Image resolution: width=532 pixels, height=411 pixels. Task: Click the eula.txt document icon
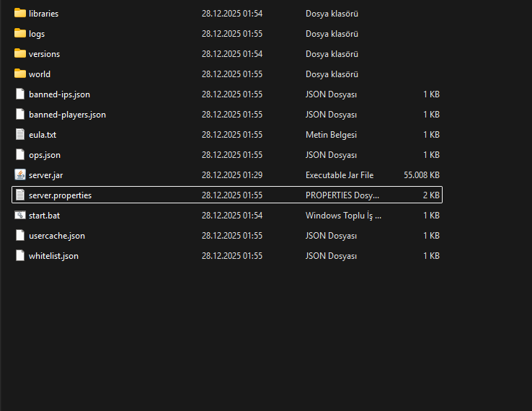coord(20,134)
